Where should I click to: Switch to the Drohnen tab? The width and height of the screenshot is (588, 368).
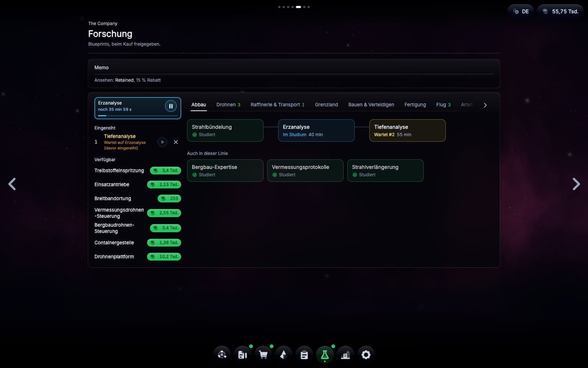click(228, 105)
